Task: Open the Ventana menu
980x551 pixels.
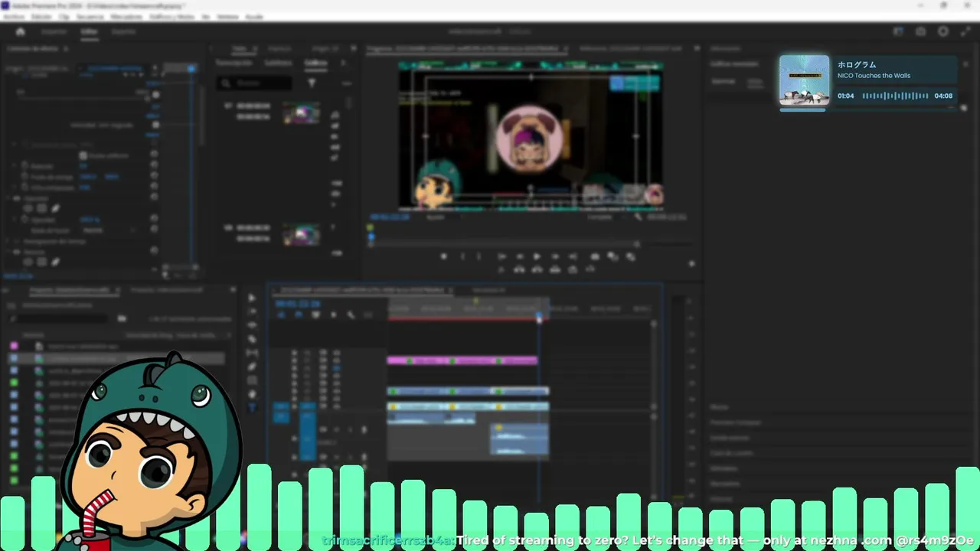Action: (227, 16)
